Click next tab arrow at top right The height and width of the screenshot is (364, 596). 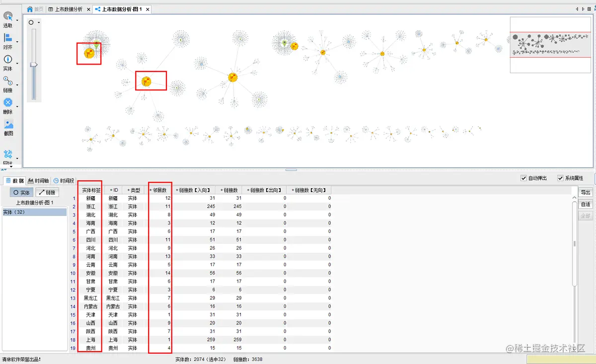(x=583, y=9)
